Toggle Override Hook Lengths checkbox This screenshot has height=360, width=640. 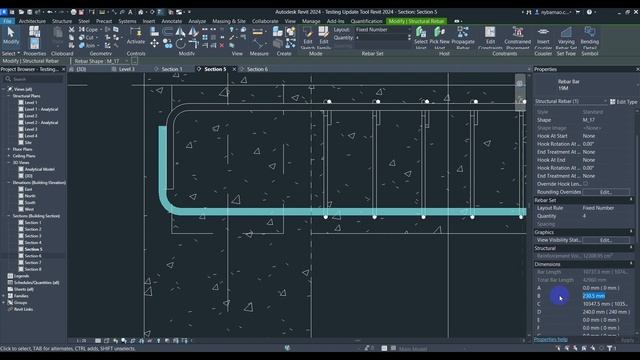[x=586, y=184]
